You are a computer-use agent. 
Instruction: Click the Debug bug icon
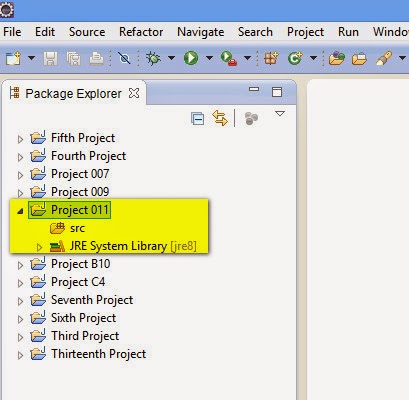[x=153, y=58]
